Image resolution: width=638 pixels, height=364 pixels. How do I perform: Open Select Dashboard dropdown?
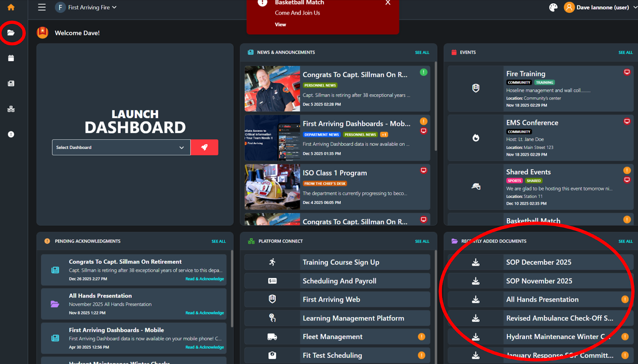point(121,147)
